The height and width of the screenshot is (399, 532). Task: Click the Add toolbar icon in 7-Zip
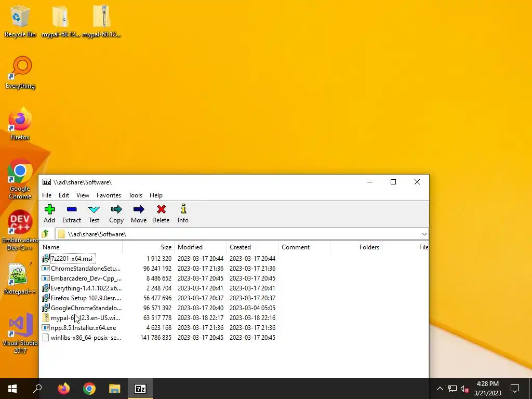click(49, 214)
